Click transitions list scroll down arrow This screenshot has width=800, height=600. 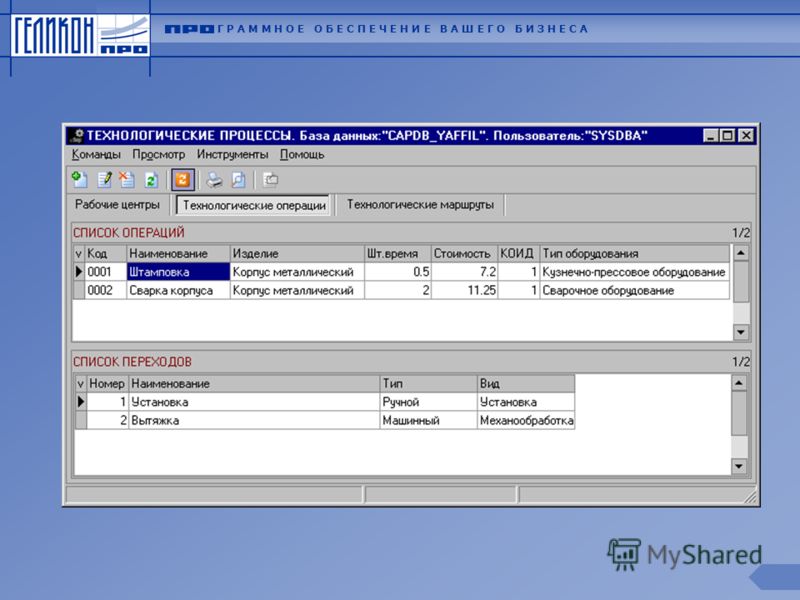(739, 466)
